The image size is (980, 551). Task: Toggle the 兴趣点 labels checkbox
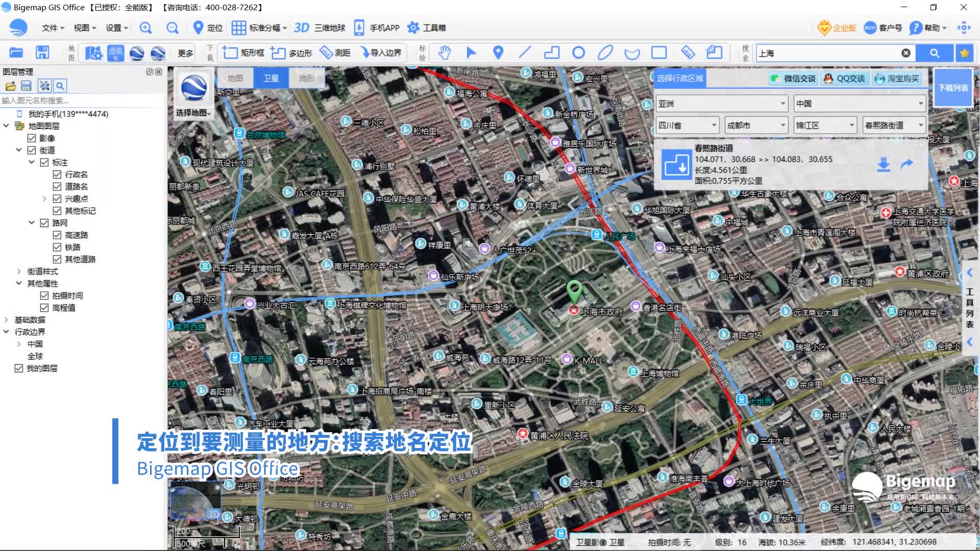(57, 198)
